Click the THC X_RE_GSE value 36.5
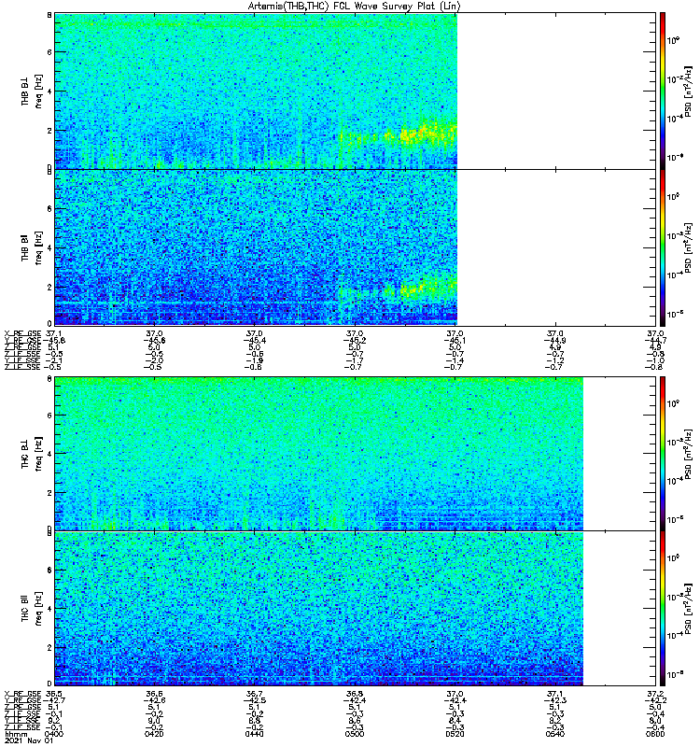Screen dimensions: 700x747 (x=54, y=694)
